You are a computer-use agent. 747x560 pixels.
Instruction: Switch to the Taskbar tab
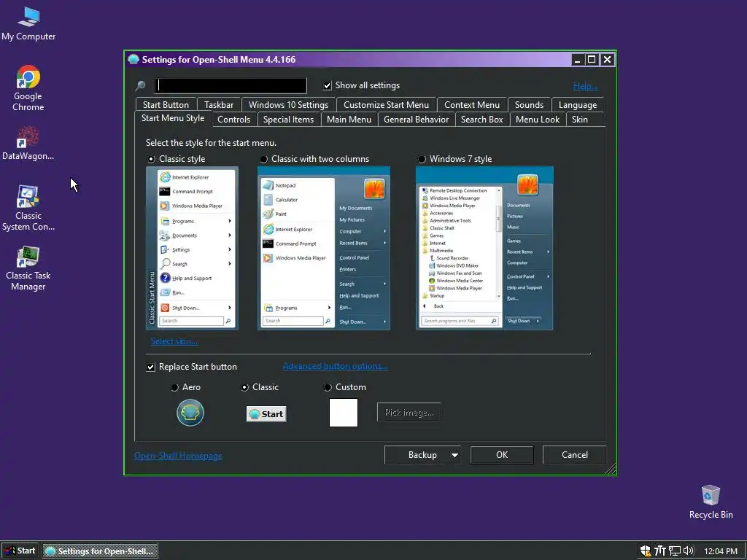(x=219, y=105)
